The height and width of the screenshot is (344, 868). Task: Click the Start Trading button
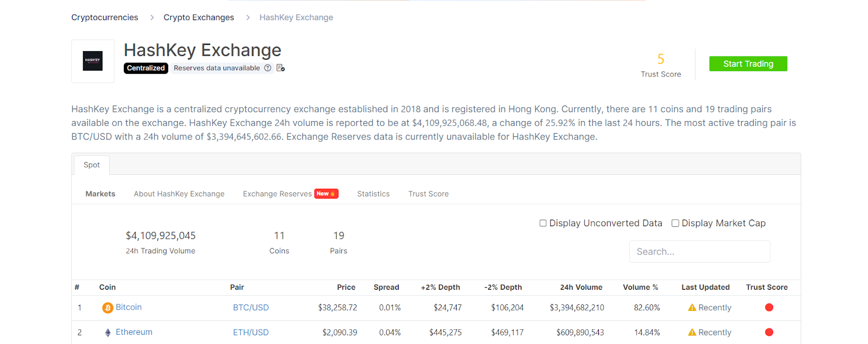pos(748,63)
